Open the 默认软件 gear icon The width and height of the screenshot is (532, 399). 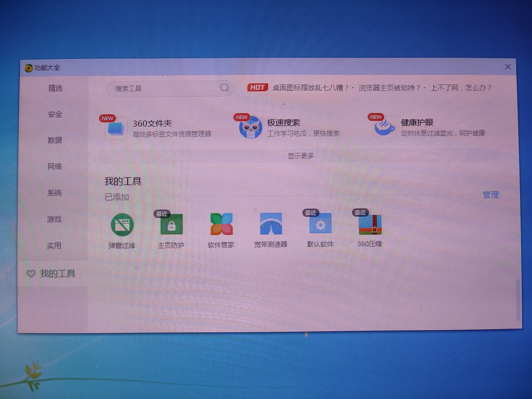pyautogui.click(x=320, y=223)
